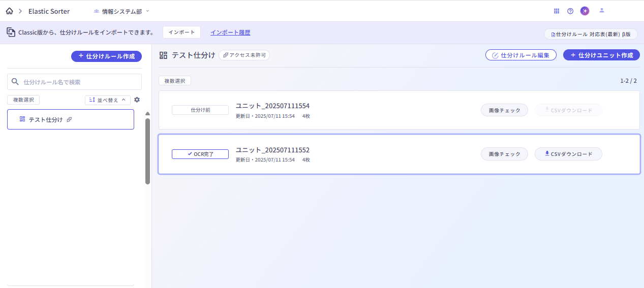
Task: Download CSV for ユニット_202507111552
Action: tap(568, 154)
